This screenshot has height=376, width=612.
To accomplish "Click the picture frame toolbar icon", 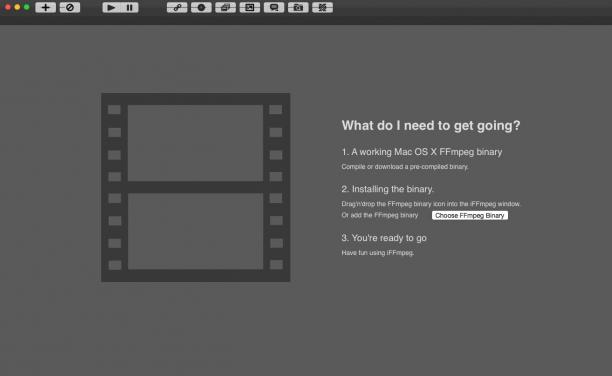I will point(250,7).
